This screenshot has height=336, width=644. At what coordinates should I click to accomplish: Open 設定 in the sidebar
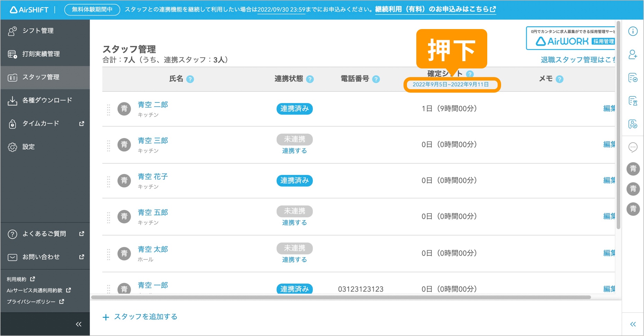pyautogui.click(x=28, y=147)
